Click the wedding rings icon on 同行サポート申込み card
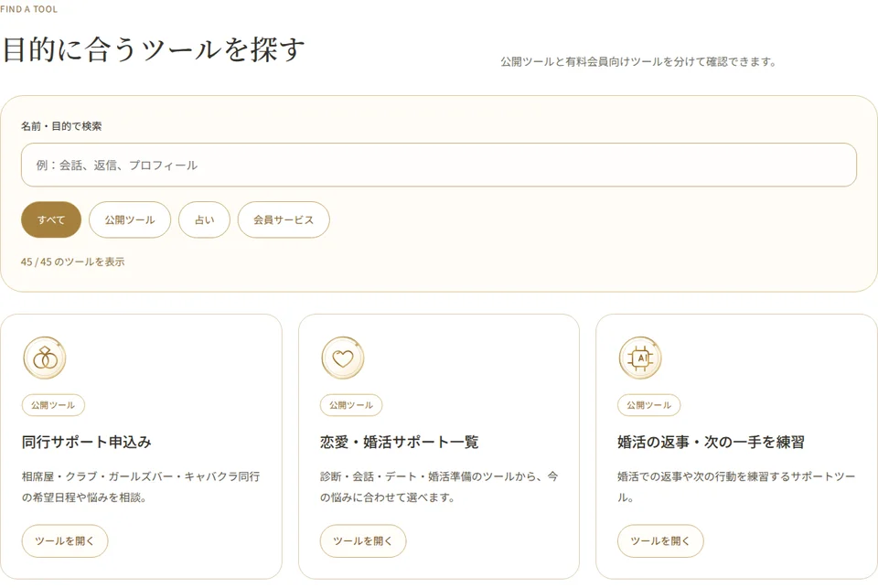Screen dimensions: 878x588 (45, 358)
